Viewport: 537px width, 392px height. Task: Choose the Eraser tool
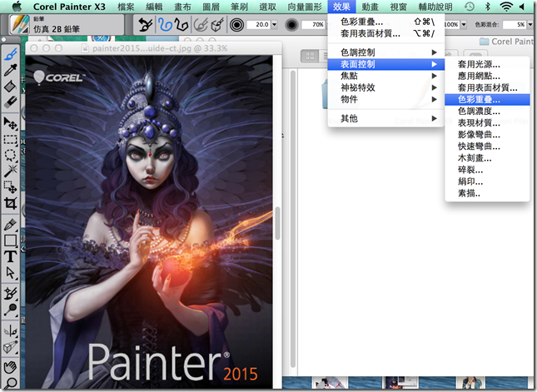[x=10, y=102]
